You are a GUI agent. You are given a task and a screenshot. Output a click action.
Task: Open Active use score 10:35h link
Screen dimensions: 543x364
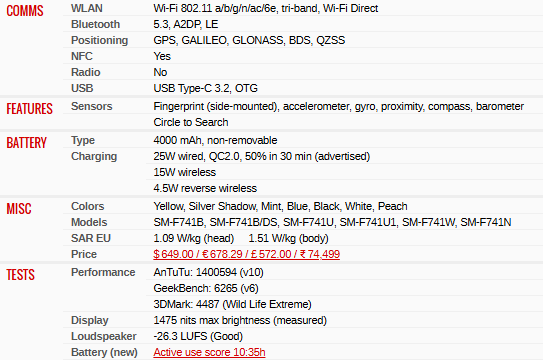tap(209, 352)
